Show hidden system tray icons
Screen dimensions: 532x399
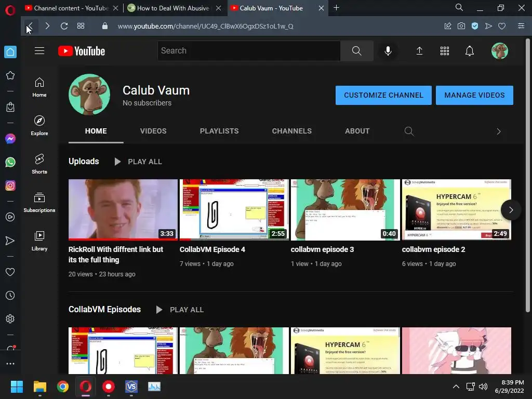456,387
